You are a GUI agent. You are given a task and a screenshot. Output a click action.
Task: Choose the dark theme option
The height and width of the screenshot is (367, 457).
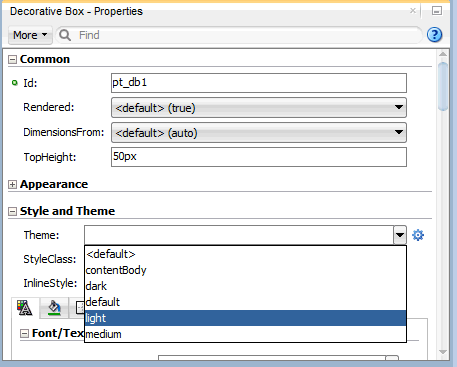tap(246, 286)
